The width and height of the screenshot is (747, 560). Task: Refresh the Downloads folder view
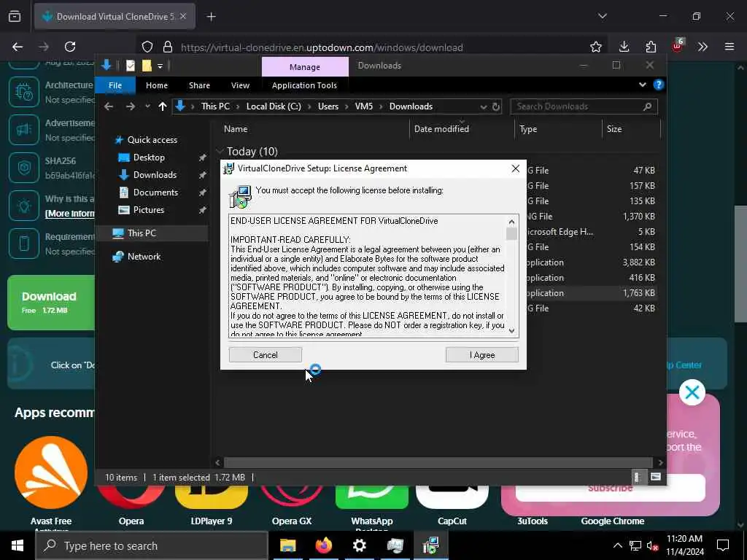coord(496,106)
